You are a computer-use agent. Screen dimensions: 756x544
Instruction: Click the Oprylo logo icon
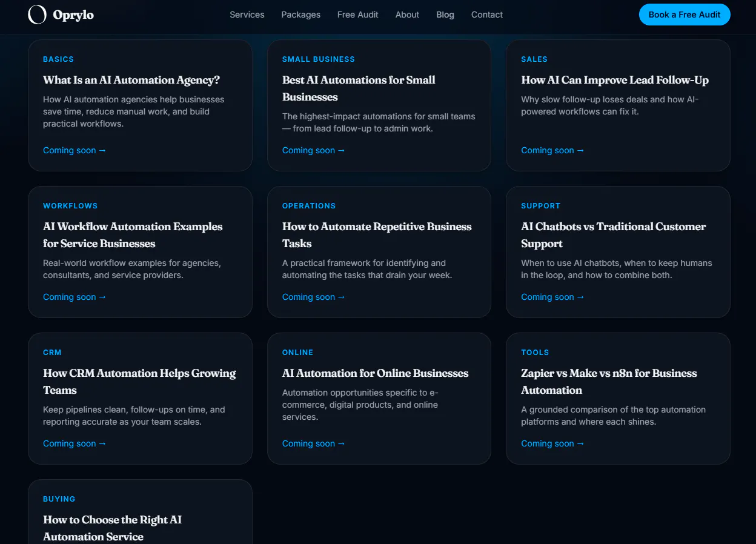(38, 15)
